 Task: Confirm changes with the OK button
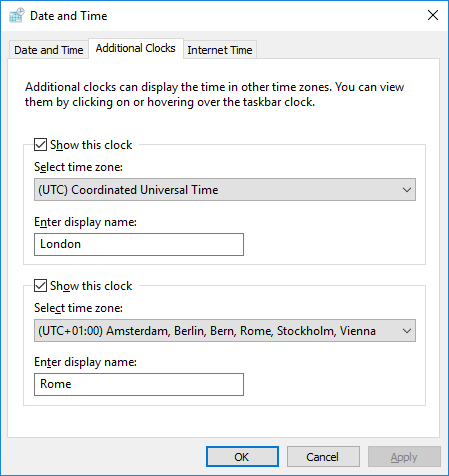242,457
